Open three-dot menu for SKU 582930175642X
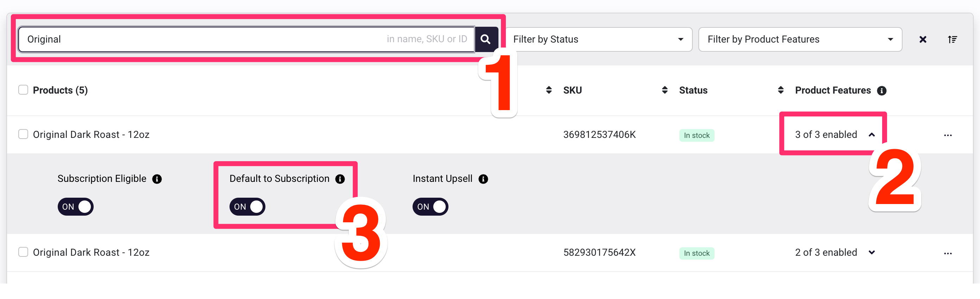This screenshot has height=299, width=980. [948, 253]
